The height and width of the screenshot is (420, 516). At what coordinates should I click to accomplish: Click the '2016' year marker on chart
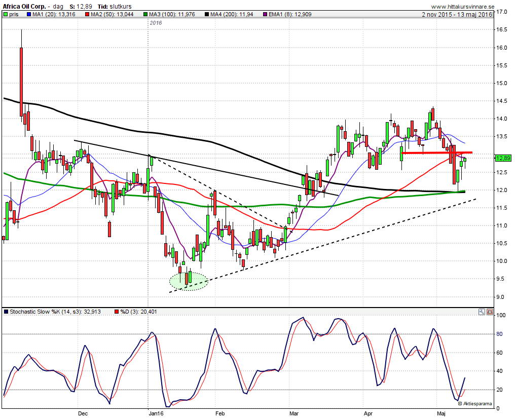click(x=156, y=23)
